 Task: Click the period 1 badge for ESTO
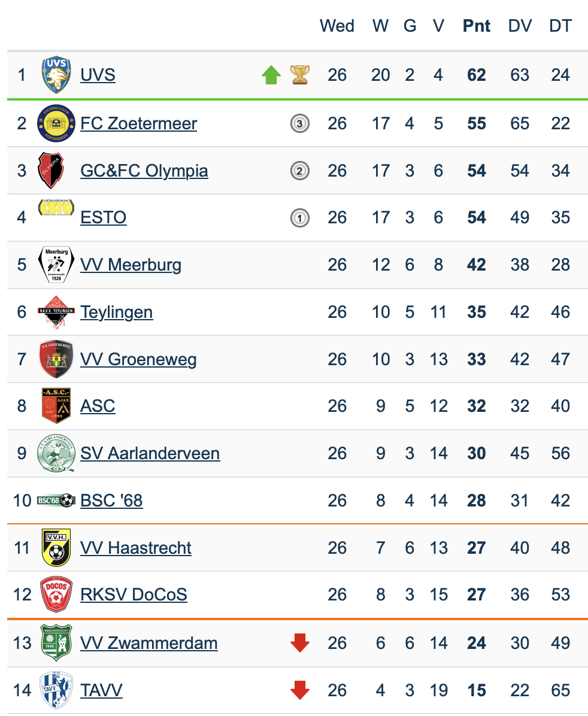(x=300, y=218)
